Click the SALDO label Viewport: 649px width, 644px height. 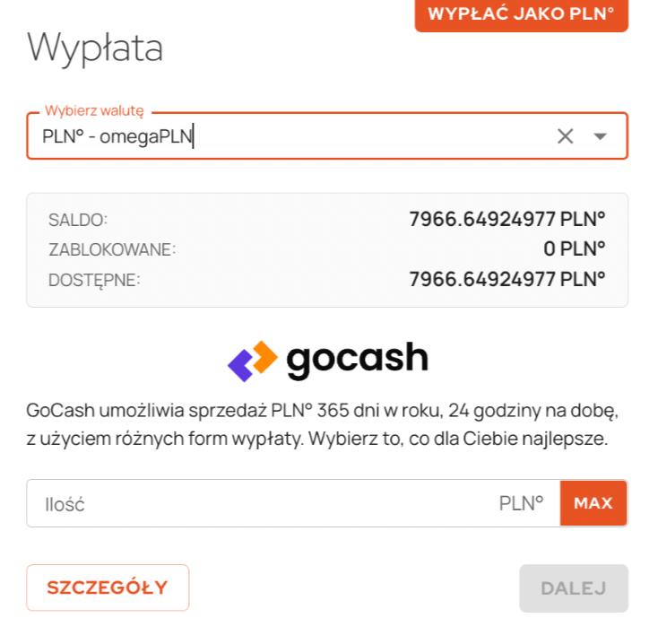click(78, 220)
